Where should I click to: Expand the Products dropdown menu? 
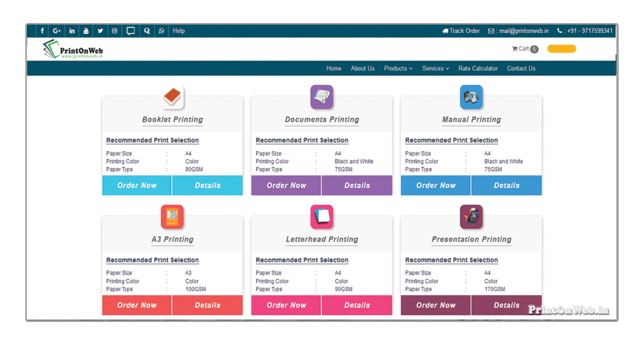click(x=398, y=68)
